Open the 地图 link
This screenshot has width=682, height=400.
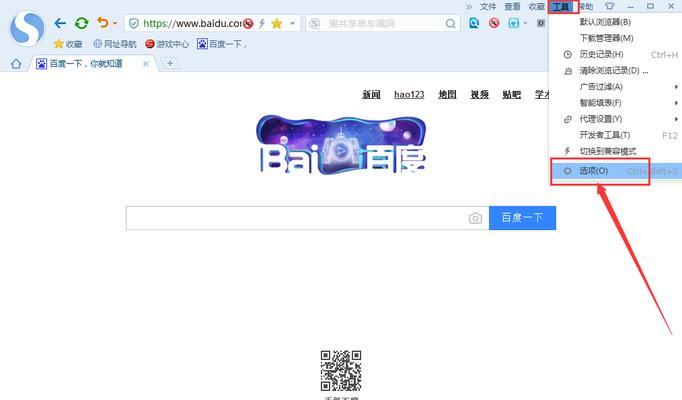(x=447, y=94)
